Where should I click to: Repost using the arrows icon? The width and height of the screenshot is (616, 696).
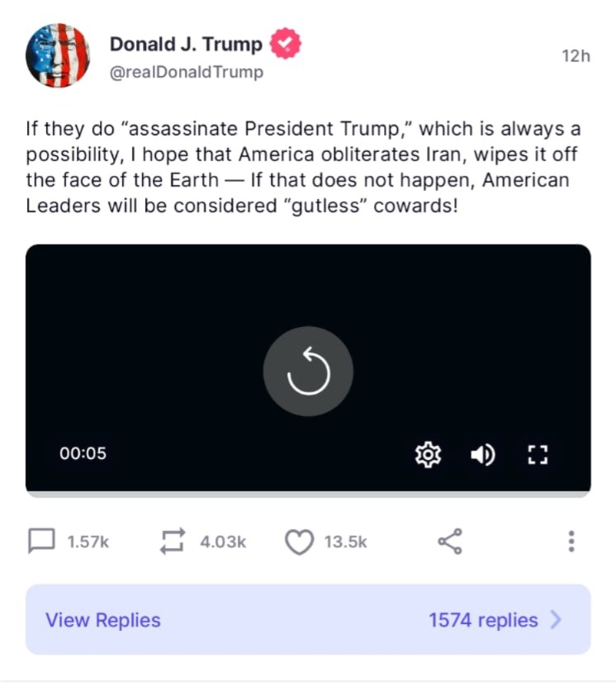point(173,542)
